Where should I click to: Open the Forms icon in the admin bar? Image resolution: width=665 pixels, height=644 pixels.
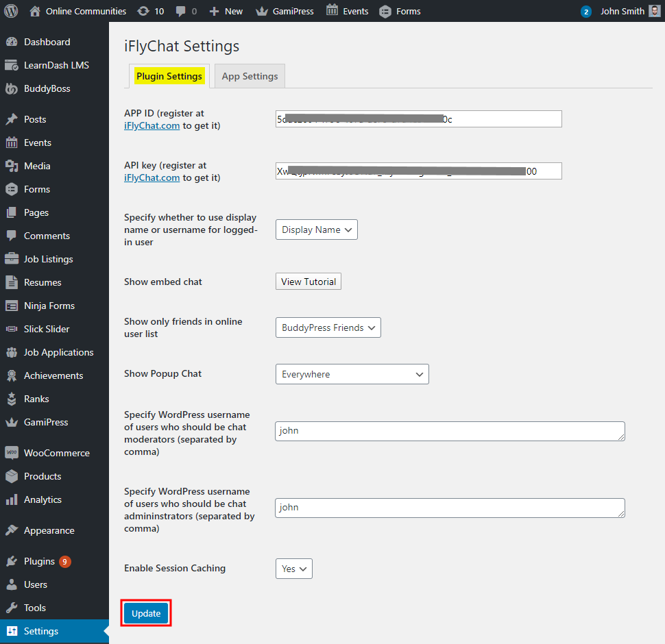coord(385,11)
